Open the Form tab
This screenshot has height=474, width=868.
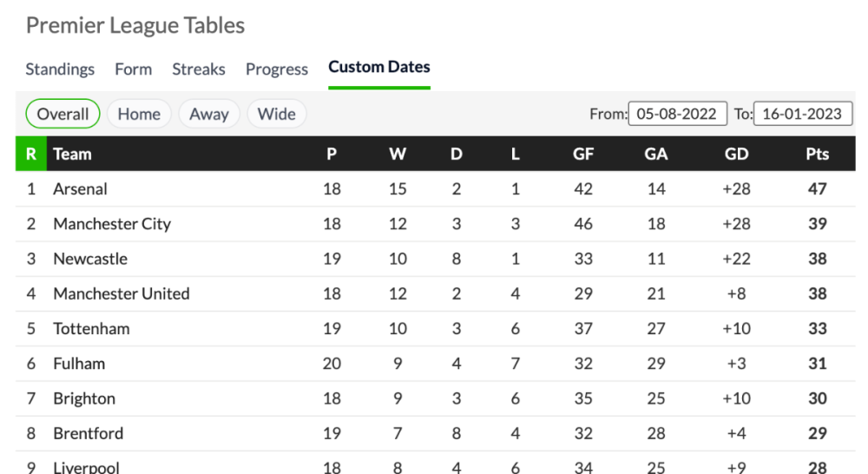[133, 69]
